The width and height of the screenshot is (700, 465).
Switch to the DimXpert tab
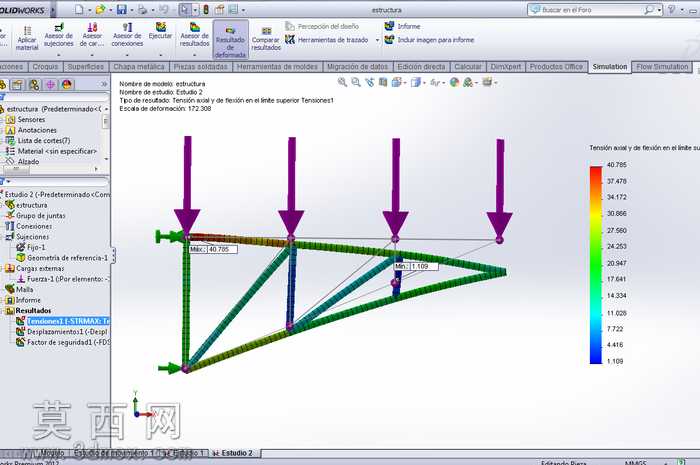[x=505, y=66]
